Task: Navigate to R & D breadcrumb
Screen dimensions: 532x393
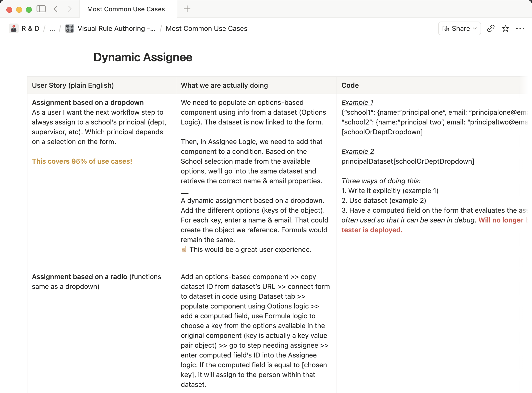Action: pyautogui.click(x=30, y=28)
